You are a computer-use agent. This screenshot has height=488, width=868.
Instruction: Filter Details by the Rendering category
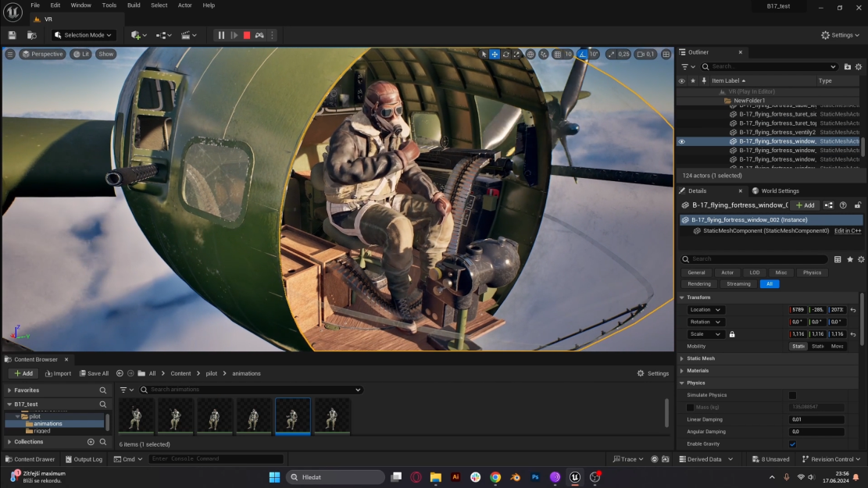click(x=699, y=284)
